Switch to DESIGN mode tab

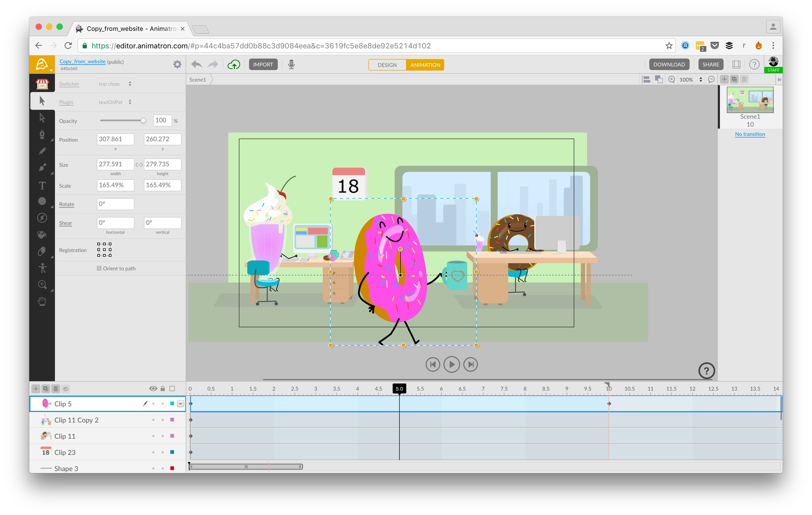tap(387, 65)
